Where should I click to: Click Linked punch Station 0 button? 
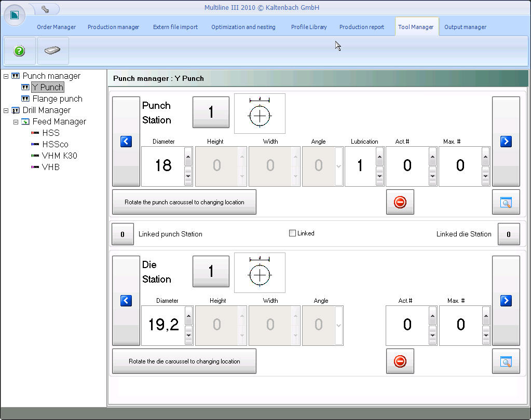click(x=122, y=234)
